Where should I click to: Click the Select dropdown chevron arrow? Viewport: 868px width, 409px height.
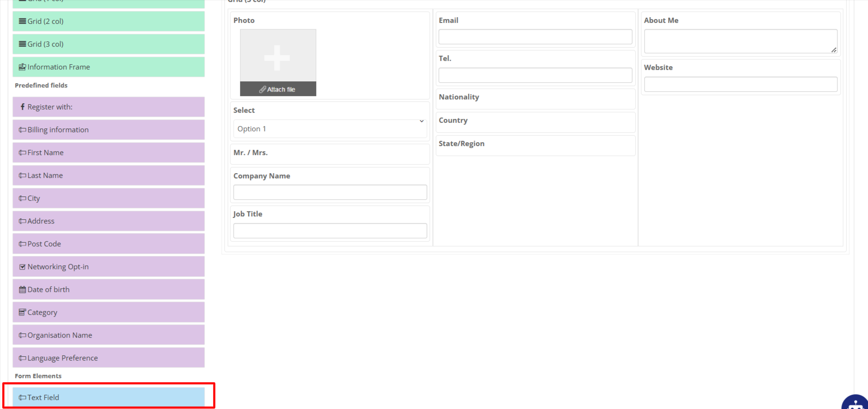[421, 122]
